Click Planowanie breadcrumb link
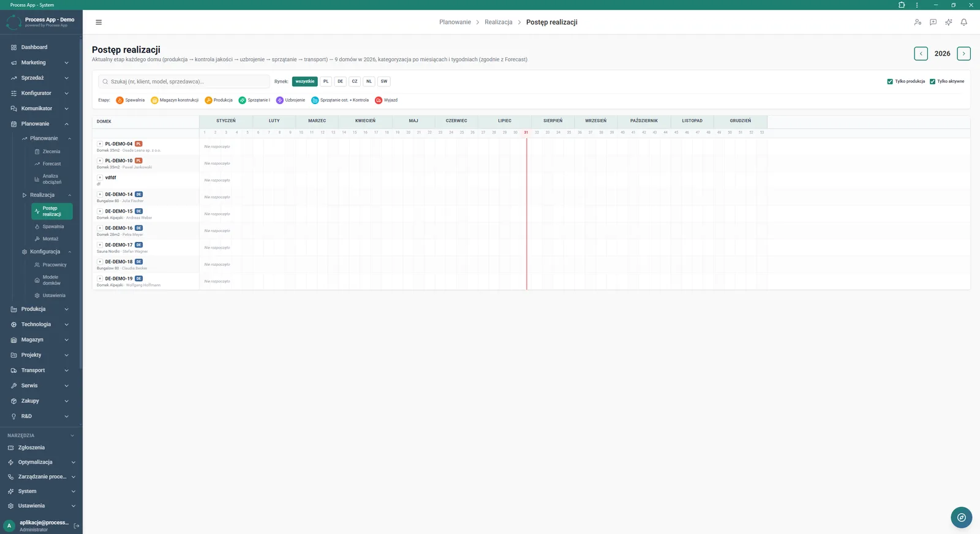 click(x=455, y=22)
